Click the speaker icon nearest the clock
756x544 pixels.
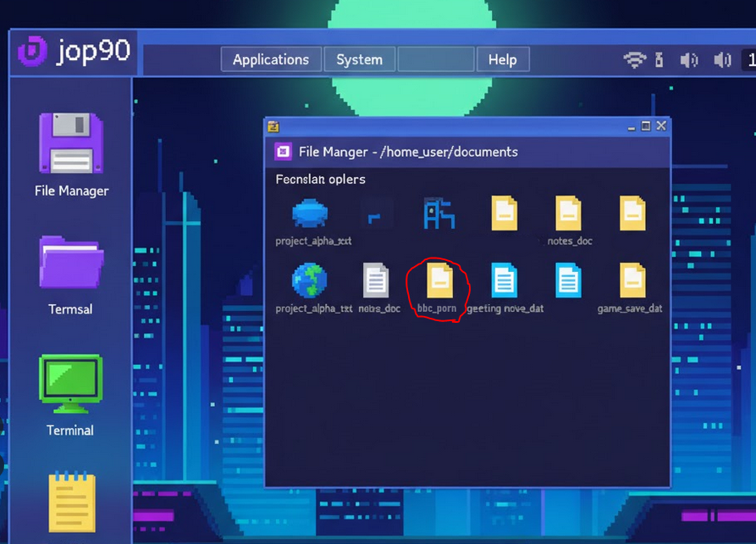click(x=722, y=60)
